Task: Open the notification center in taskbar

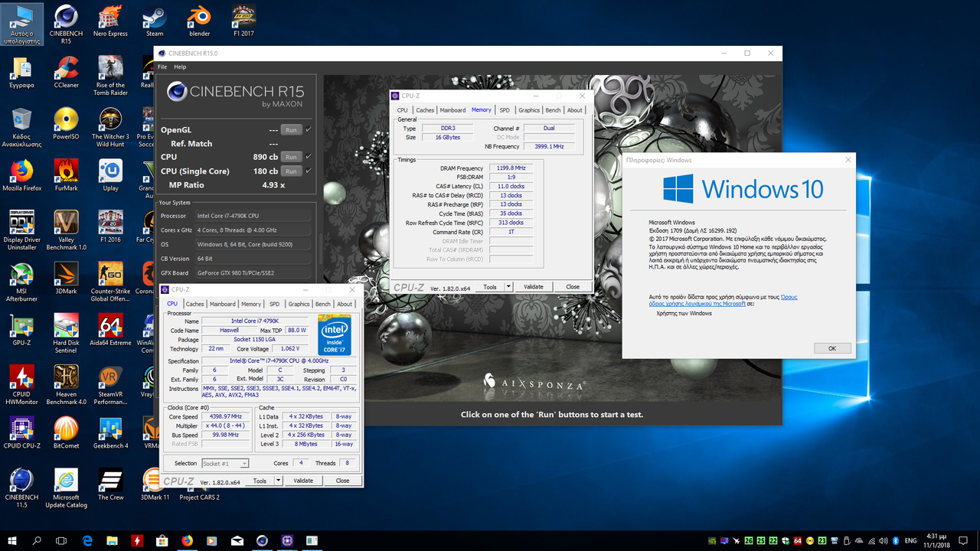Action: coord(963,540)
